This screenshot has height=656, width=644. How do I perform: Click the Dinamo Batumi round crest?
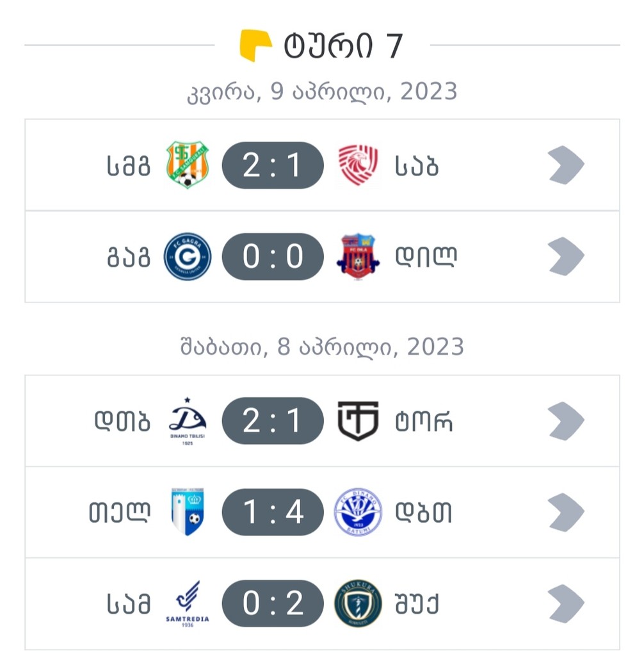coord(358,512)
